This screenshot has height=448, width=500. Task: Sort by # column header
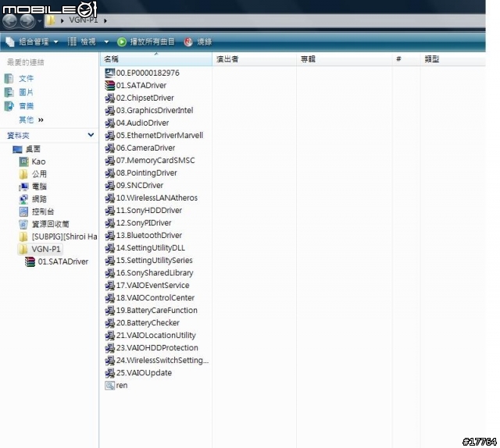tap(406, 59)
